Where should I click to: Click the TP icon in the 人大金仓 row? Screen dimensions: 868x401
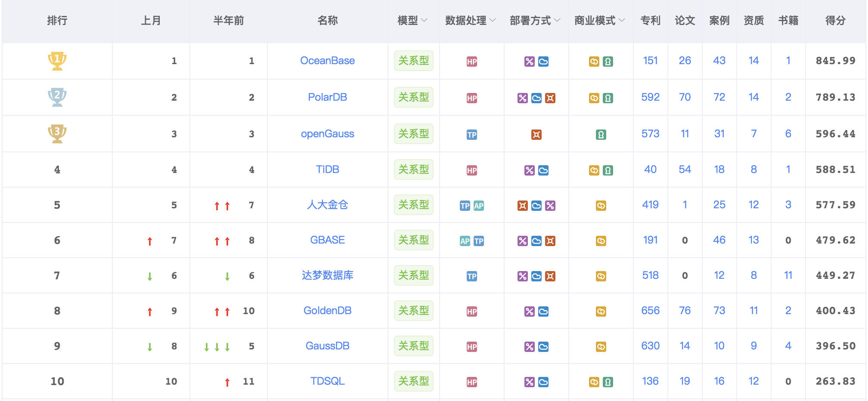465,206
